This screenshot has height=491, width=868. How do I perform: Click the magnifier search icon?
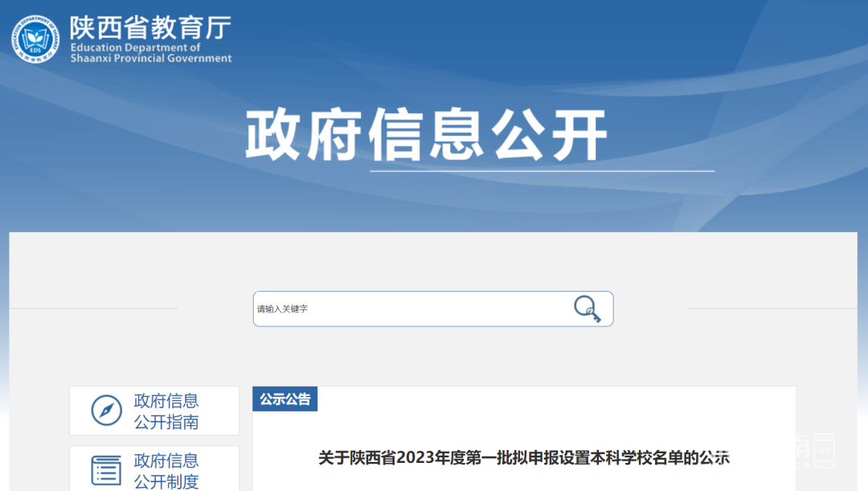pos(588,309)
